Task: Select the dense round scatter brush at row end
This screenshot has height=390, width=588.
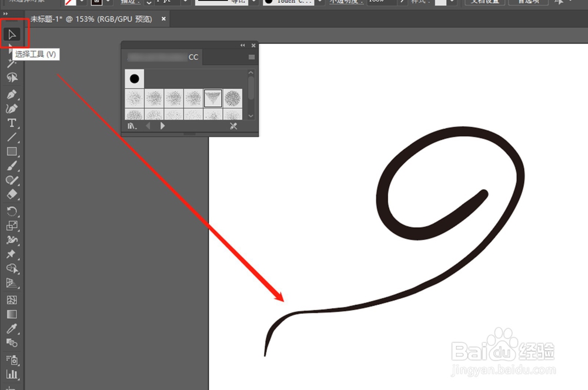Action: (x=232, y=98)
